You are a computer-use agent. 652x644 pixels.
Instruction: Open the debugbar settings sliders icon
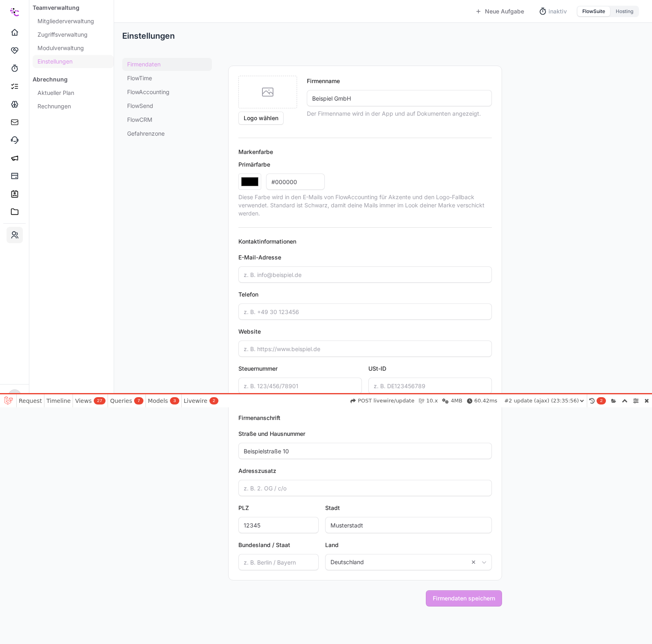tap(636, 401)
